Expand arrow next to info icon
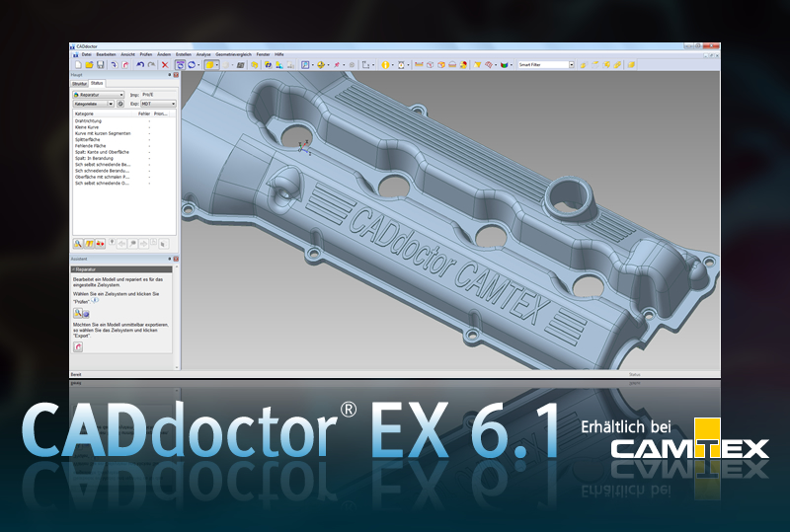This screenshot has height=532, width=790. 392,65
